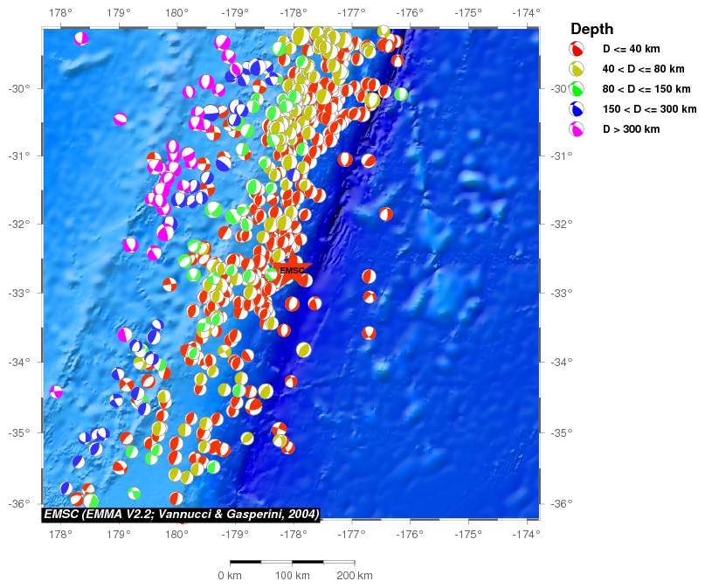Click the red D <= 40 km legend beachball

point(576,49)
